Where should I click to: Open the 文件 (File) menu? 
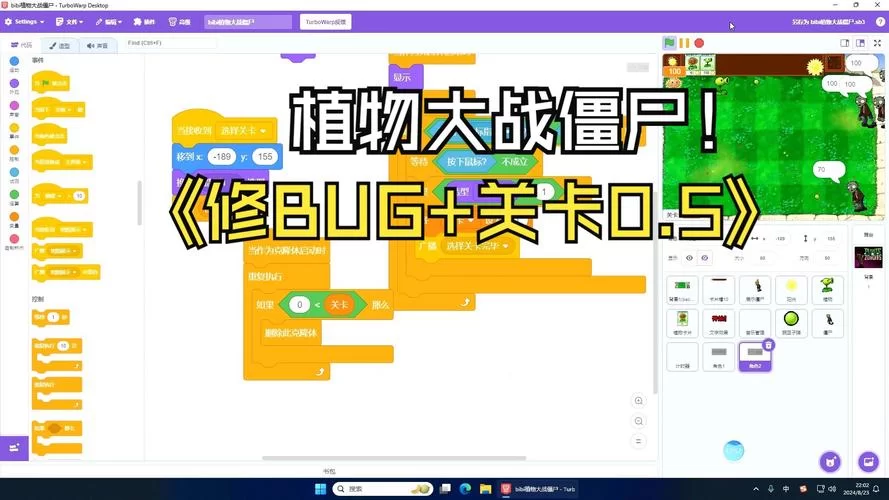pyautogui.click(x=70, y=22)
